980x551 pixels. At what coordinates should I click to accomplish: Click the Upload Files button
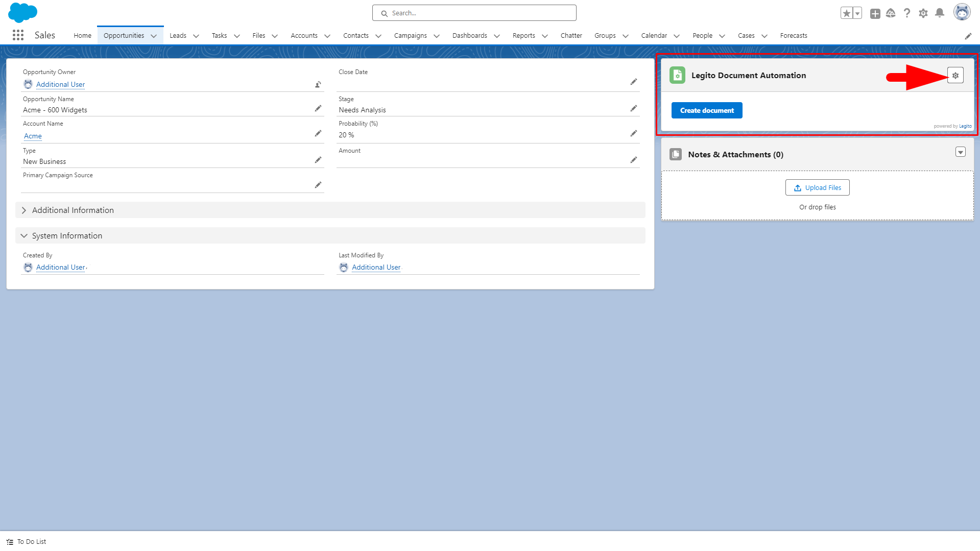pyautogui.click(x=817, y=187)
